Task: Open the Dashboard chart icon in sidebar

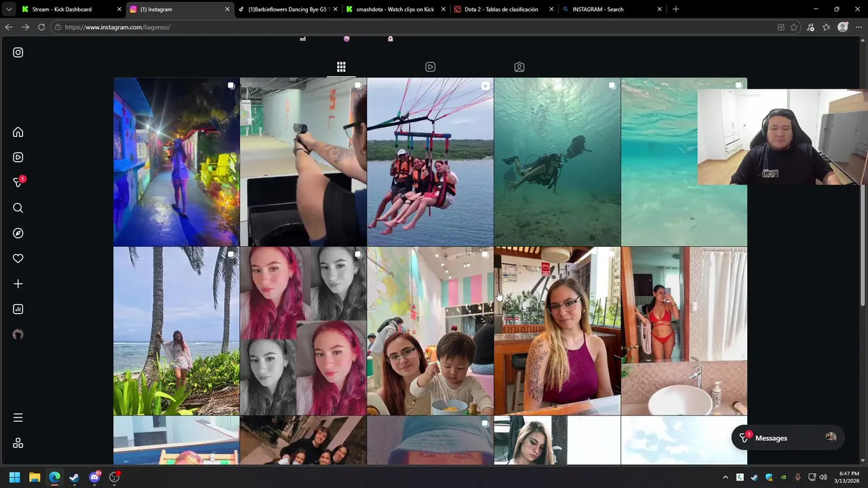Action: tap(18, 309)
